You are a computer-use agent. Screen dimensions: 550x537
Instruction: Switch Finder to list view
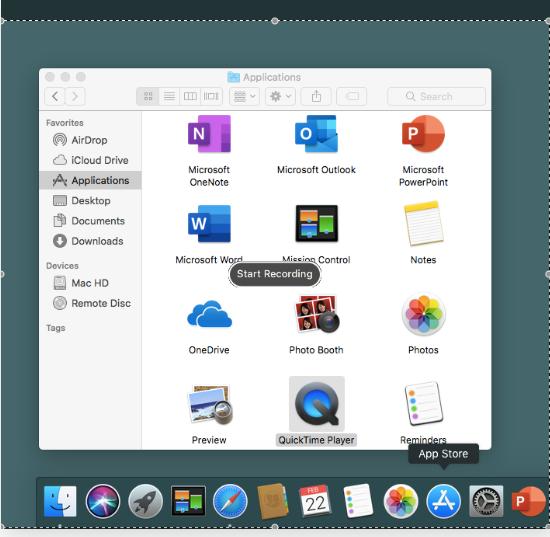[x=169, y=96]
